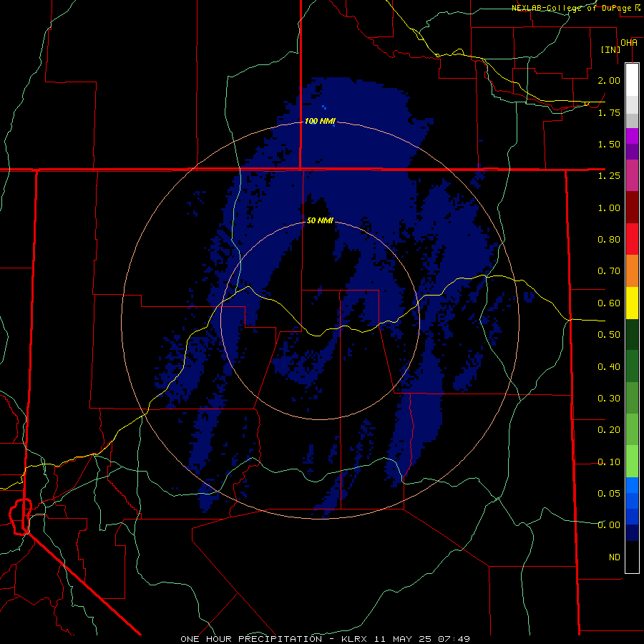Click the 1.75 value on the legend

[x=609, y=112]
